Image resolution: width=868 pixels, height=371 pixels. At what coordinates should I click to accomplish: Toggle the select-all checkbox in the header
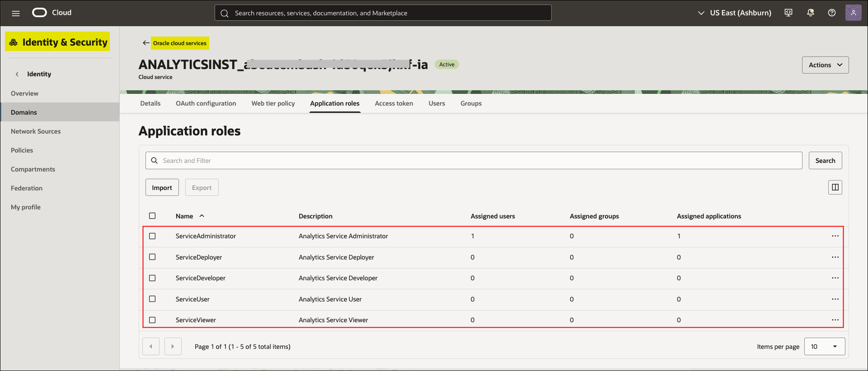[152, 216]
